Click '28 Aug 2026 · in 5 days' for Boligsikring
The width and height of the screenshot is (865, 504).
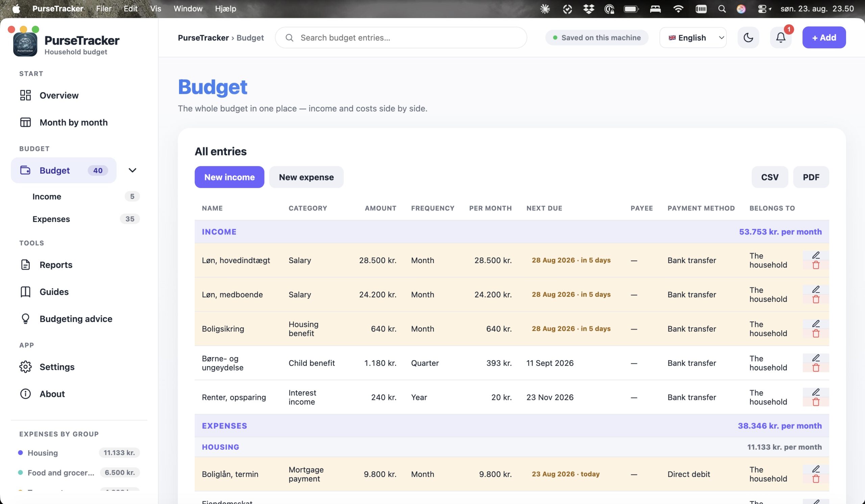571,329
